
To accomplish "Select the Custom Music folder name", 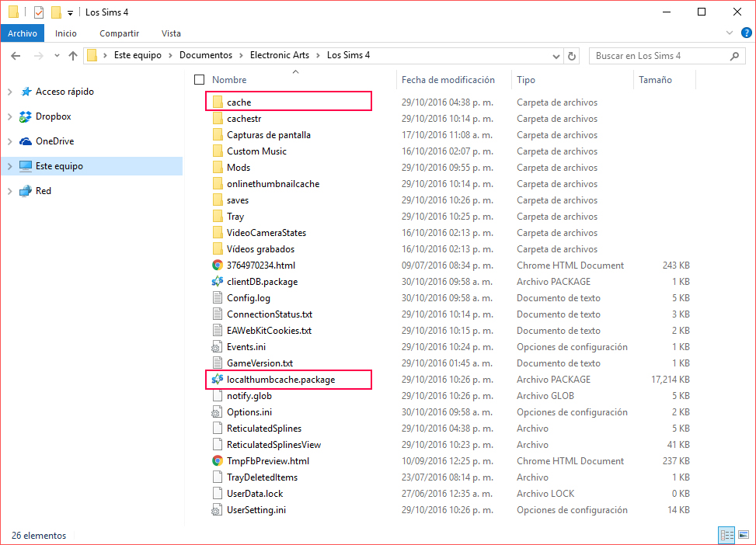I will pos(256,151).
